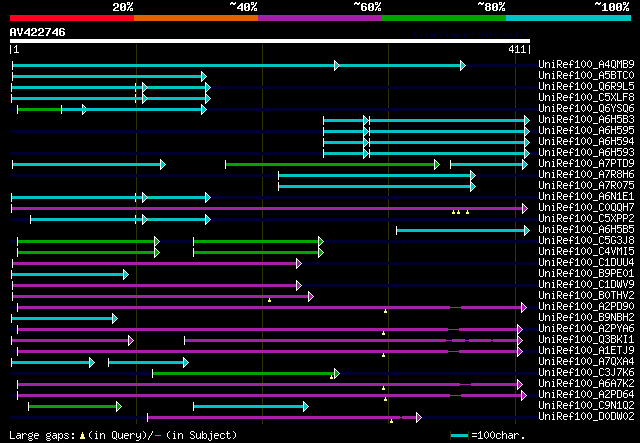Select the UniRef100_C3J7K6 label
640x443 pixels.
tap(586, 373)
